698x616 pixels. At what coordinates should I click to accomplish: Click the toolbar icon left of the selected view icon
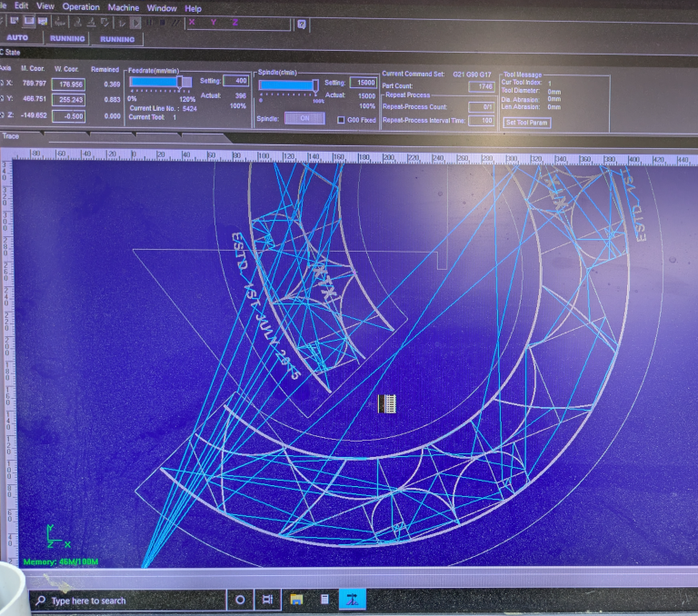tap(15, 21)
